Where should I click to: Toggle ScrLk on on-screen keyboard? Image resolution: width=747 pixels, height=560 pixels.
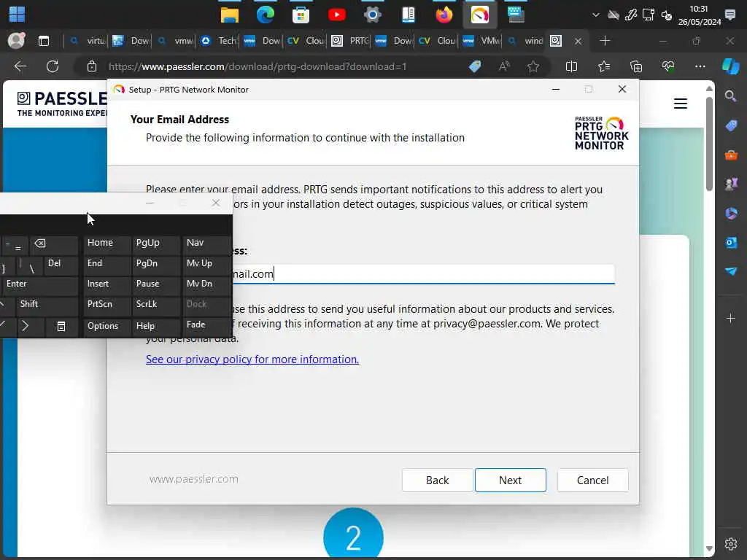(x=156, y=306)
